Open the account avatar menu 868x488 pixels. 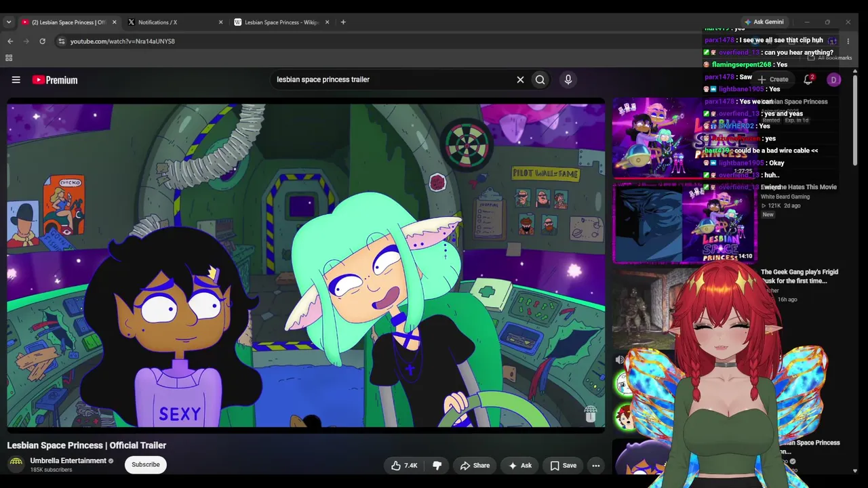click(x=834, y=79)
